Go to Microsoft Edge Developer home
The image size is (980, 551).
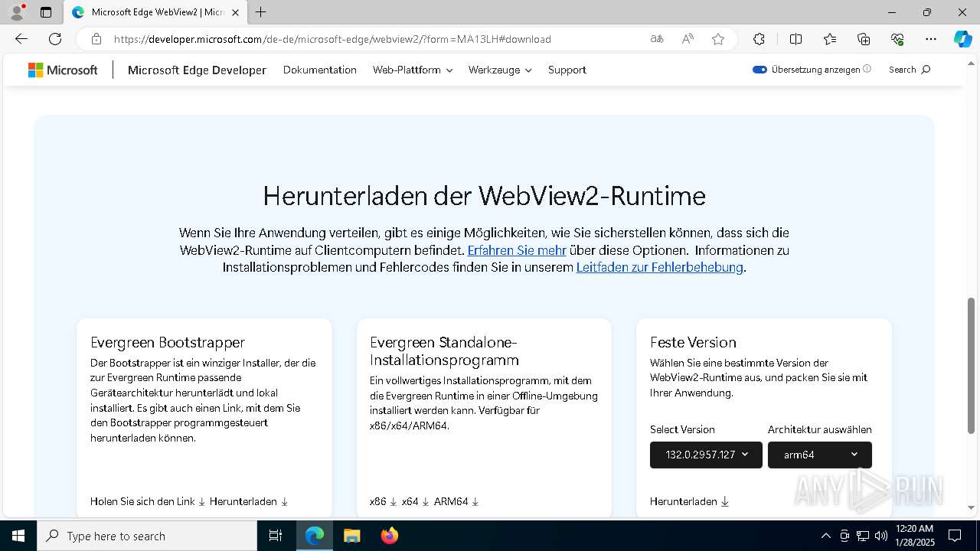pyautogui.click(x=197, y=70)
